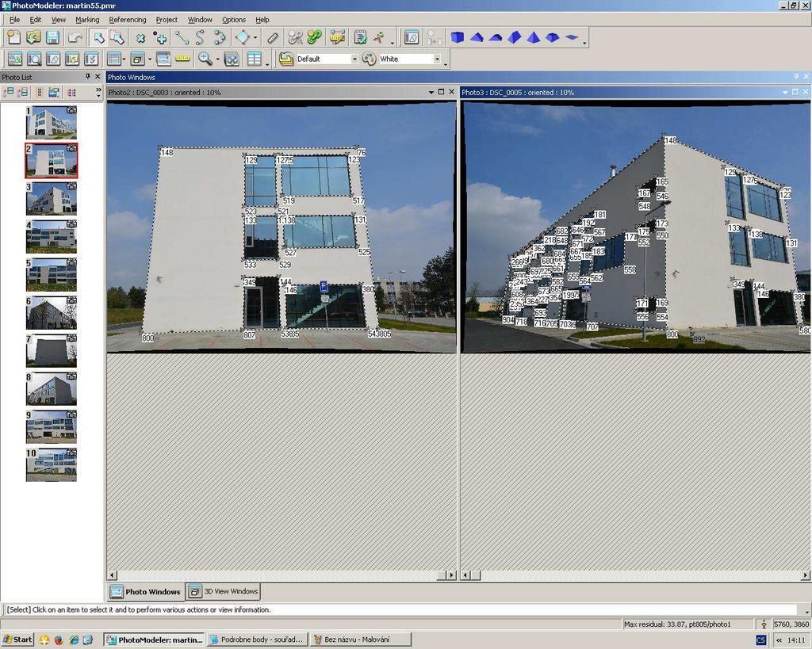Image resolution: width=812 pixels, height=649 pixels.
Task: Switch to Photo Windows tab
Action: 146,591
